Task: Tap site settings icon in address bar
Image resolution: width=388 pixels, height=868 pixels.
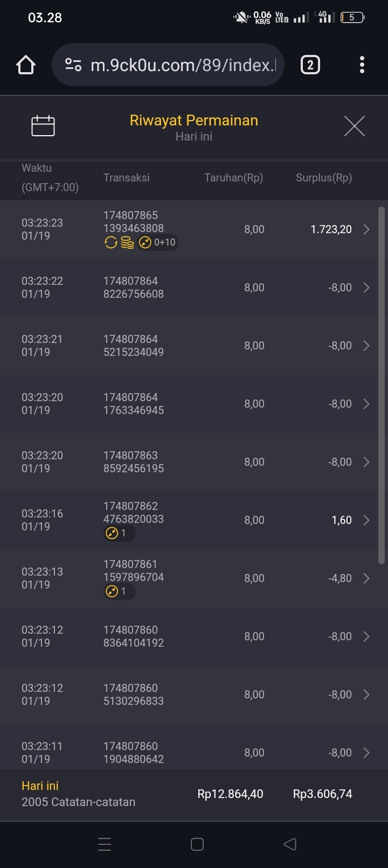Action: point(73,65)
